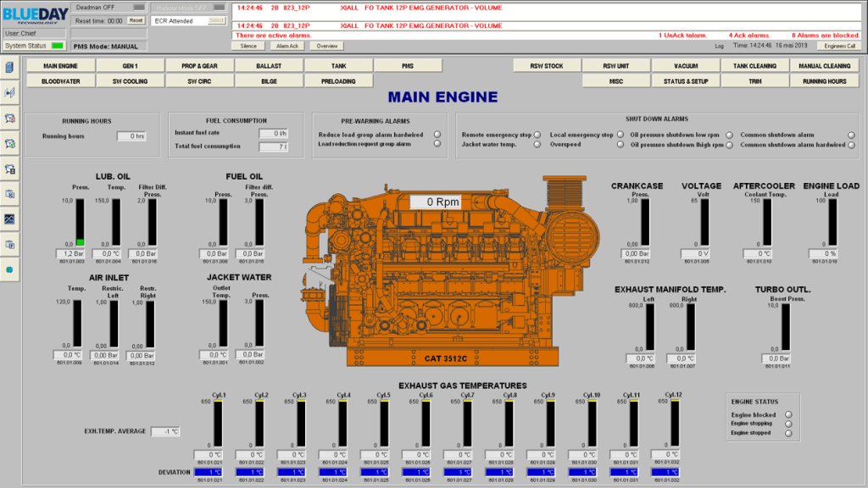Select Remote emergency stop indicator
Screen dimensions: 868x488
point(537,135)
